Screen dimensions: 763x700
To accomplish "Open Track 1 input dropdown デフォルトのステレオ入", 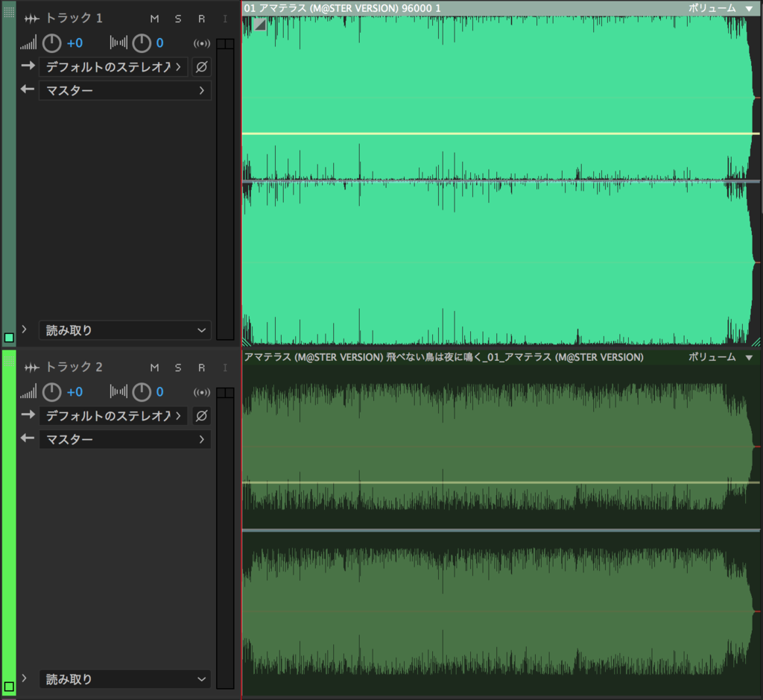I will (113, 66).
